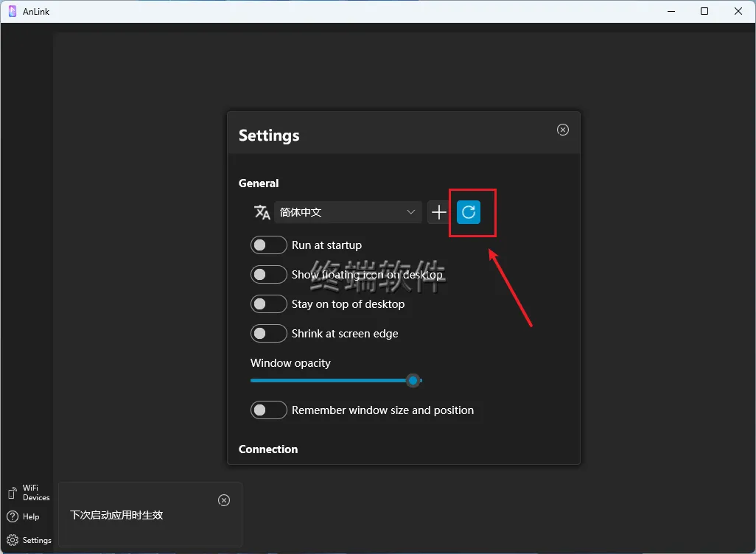This screenshot has height=554, width=756.
Task: Maximize the AnLink window
Action: pos(704,11)
